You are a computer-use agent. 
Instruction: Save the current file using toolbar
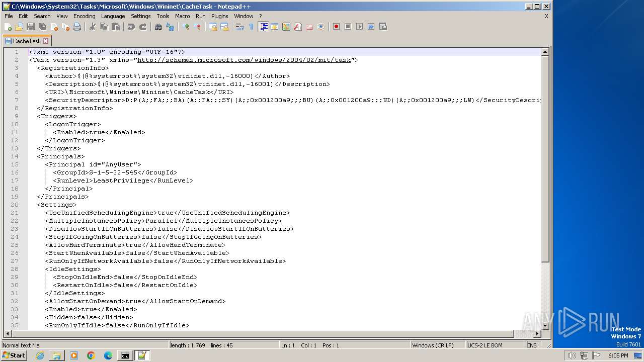(x=31, y=27)
